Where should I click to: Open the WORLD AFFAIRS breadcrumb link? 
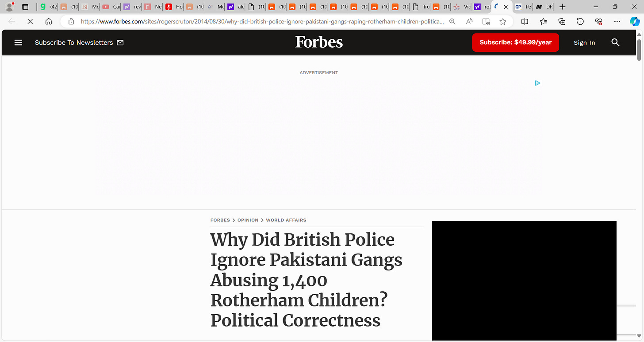point(286,220)
